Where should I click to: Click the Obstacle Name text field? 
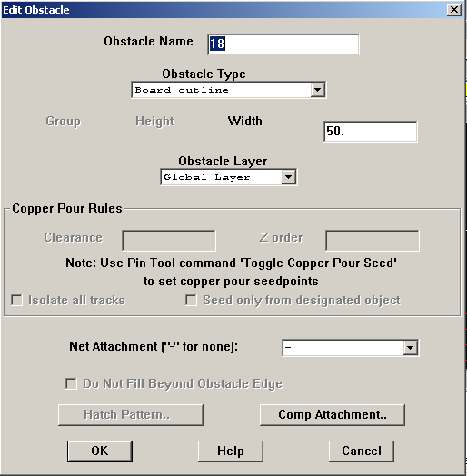click(283, 45)
